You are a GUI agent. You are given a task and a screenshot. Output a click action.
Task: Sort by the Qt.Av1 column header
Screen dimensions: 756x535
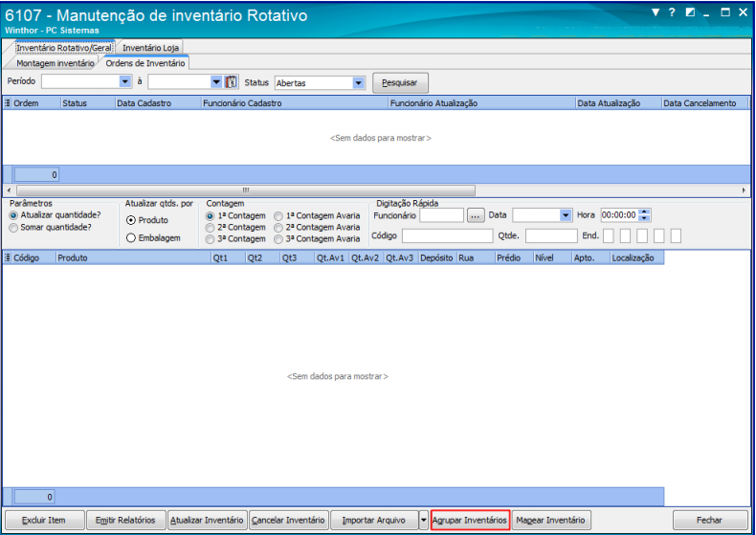[x=332, y=257]
